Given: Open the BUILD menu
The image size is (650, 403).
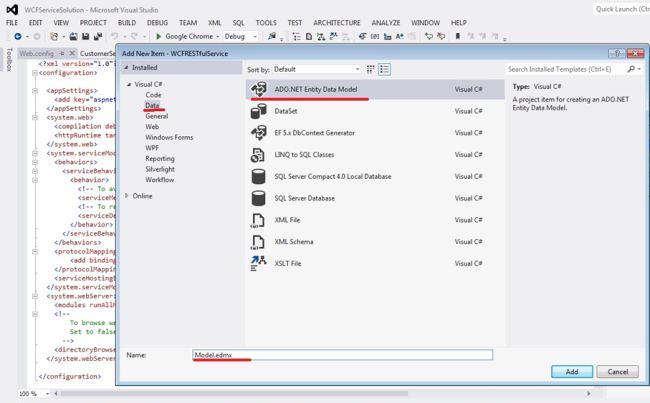Looking at the screenshot, I should pyautogui.click(x=127, y=23).
